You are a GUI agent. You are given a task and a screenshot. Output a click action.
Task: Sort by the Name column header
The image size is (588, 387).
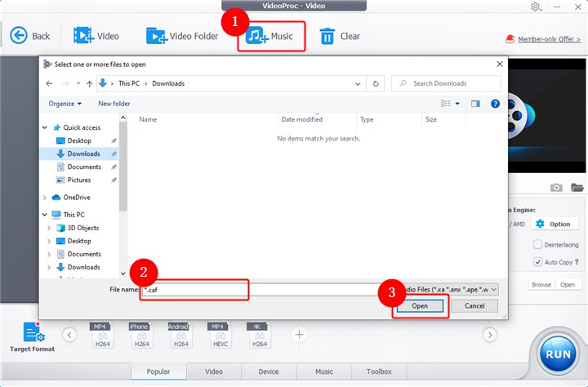click(x=148, y=119)
